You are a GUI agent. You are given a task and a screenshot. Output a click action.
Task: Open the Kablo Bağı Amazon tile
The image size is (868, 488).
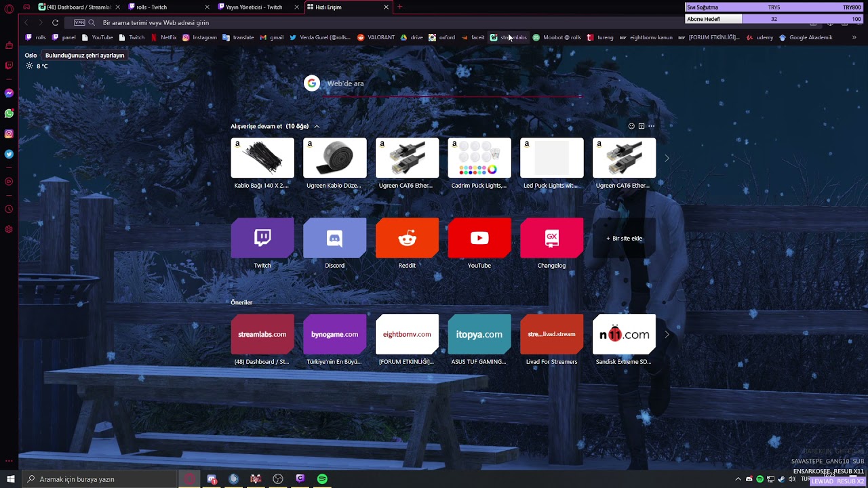point(262,163)
